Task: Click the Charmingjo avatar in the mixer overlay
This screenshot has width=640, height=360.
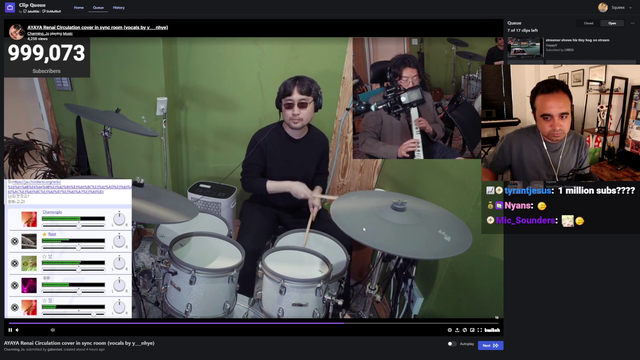Action: click(29, 219)
